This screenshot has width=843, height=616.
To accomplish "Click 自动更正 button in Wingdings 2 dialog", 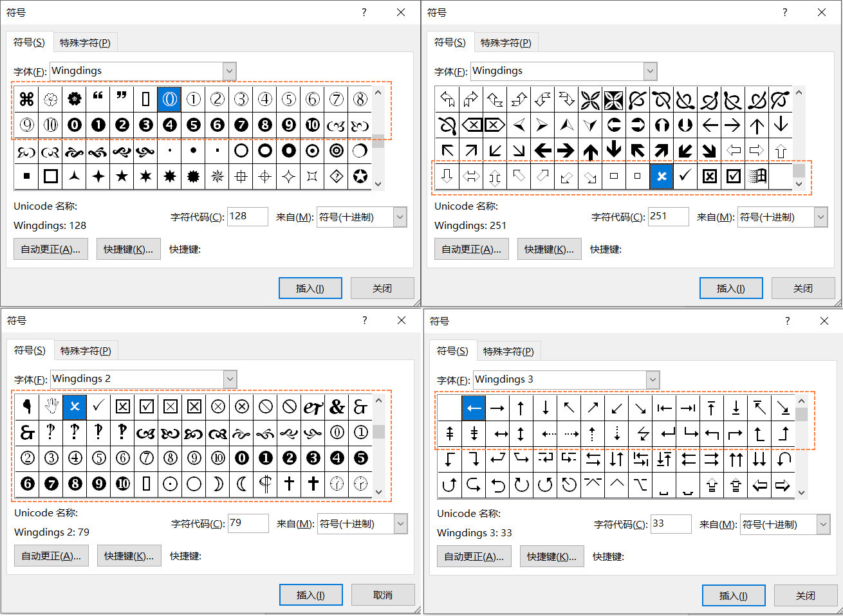I will click(51, 556).
